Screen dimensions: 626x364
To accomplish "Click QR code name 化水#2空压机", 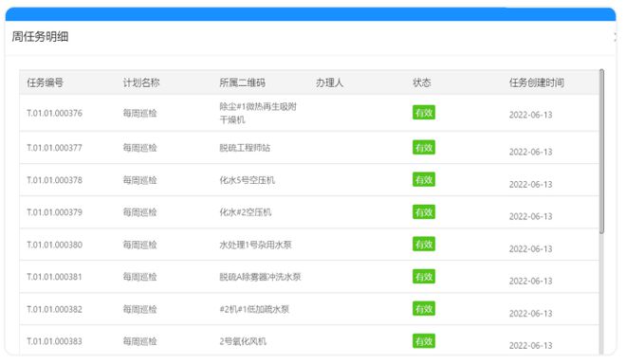I will (x=246, y=212).
